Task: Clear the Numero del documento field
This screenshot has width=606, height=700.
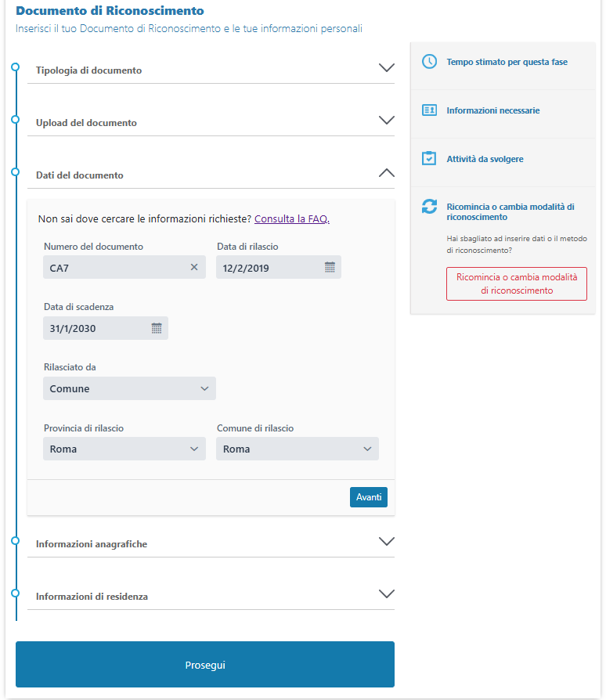Action: tap(194, 268)
